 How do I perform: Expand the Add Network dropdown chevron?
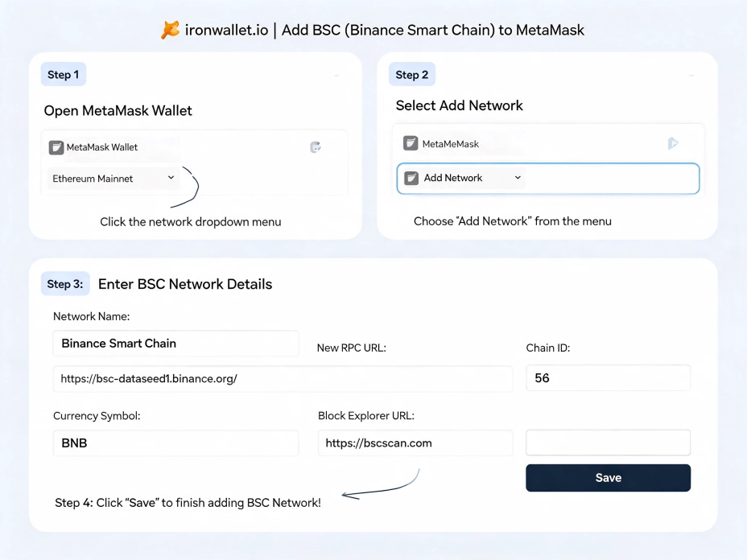click(x=518, y=178)
